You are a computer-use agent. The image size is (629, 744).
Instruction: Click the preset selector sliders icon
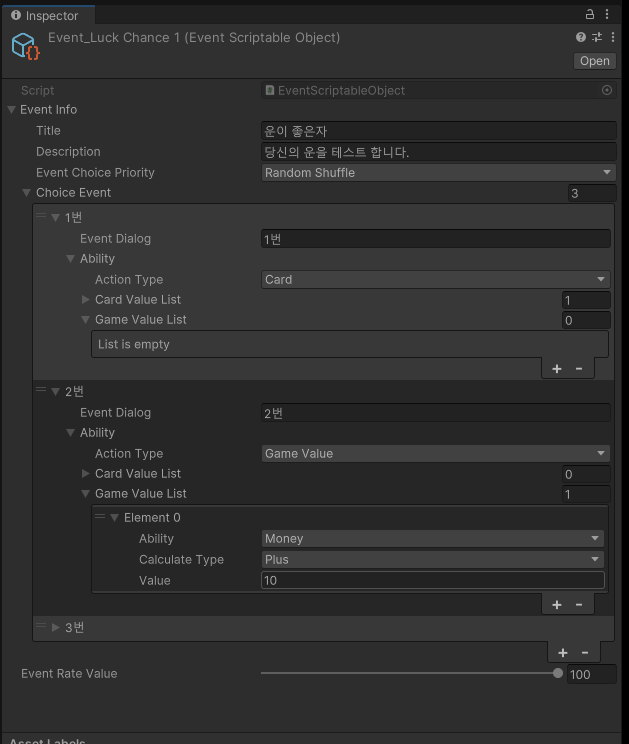point(597,37)
